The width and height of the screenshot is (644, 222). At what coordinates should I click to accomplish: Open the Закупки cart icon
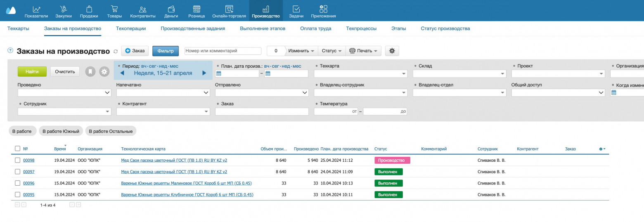(64, 9)
